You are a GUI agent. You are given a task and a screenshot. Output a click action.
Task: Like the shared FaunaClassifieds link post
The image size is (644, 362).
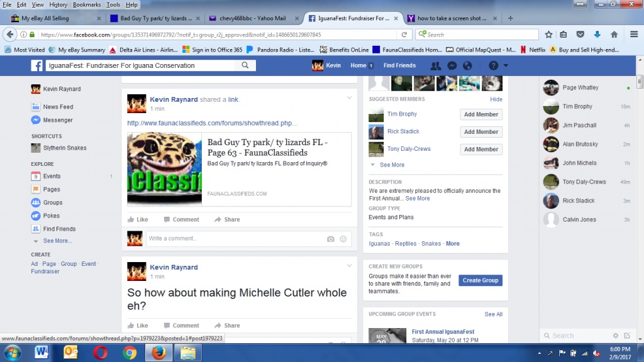click(138, 219)
